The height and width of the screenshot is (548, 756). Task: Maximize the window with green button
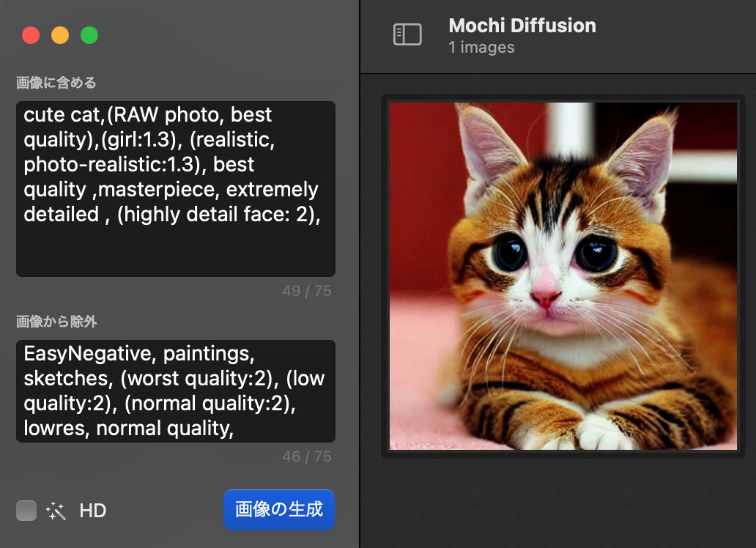[89, 35]
